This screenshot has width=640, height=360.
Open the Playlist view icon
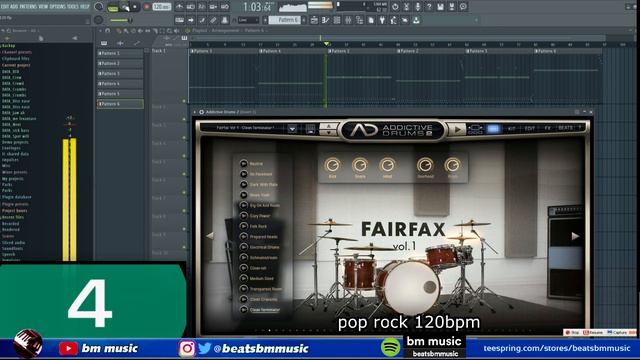point(314,20)
